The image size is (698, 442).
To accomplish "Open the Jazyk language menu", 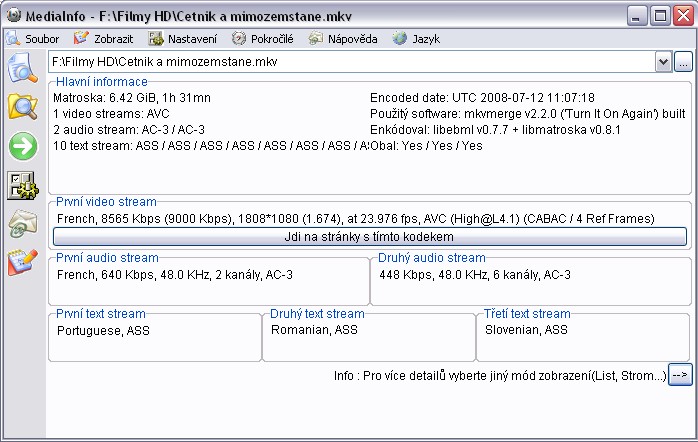I will coord(416,39).
